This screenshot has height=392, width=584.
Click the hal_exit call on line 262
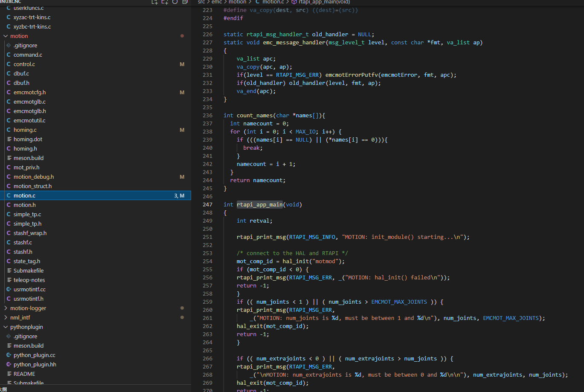click(x=250, y=326)
